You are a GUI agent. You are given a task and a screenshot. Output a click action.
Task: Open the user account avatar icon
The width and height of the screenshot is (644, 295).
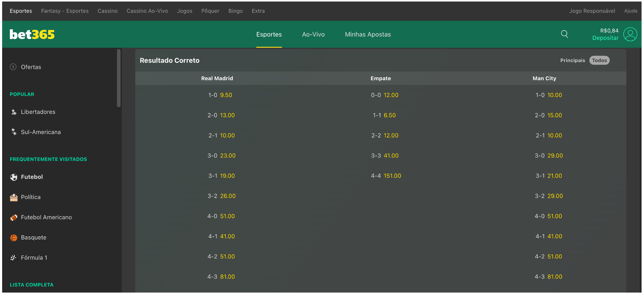click(630, 34)
